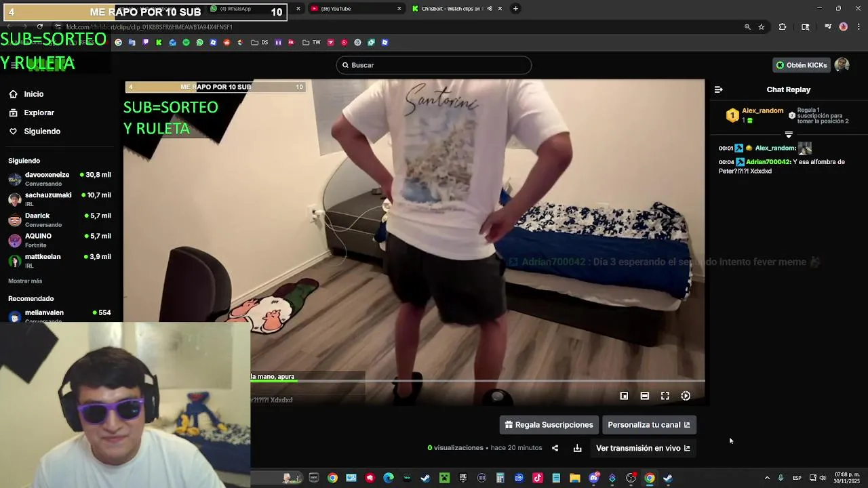Open the user profile avatar menu
The width and height of the screenshot is (868, 488).
[x=842, y=65]
